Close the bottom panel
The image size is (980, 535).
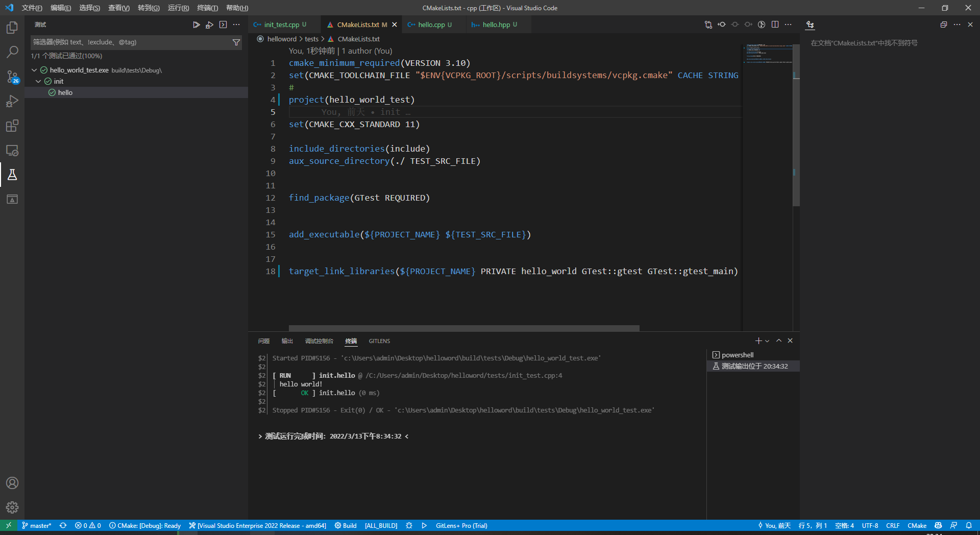point(790,341)
